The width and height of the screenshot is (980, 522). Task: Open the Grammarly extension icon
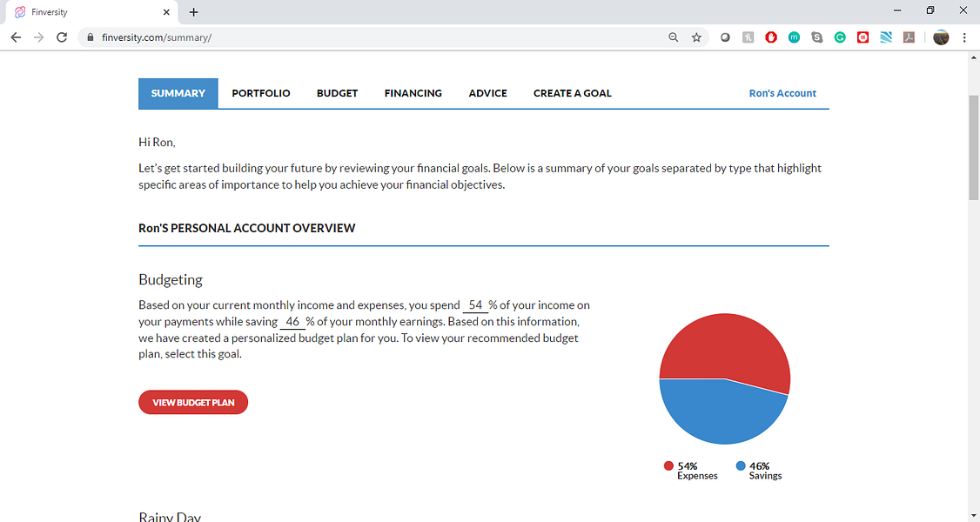840,37
